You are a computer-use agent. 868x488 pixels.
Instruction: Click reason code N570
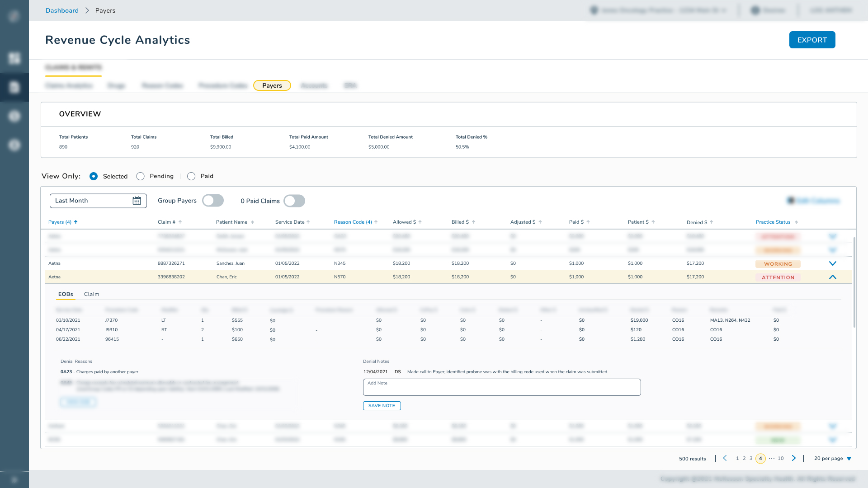[x=340, y=277]
